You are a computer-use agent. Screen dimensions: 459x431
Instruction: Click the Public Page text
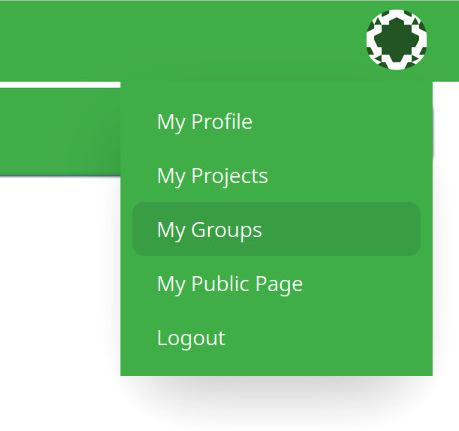pyautogui.click(x=247, y=284)
